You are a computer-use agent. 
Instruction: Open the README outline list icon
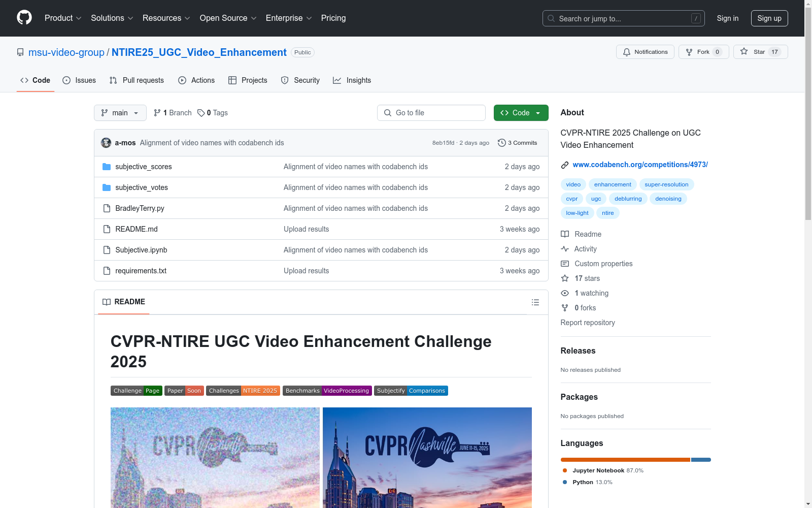[x=535, y=302]
